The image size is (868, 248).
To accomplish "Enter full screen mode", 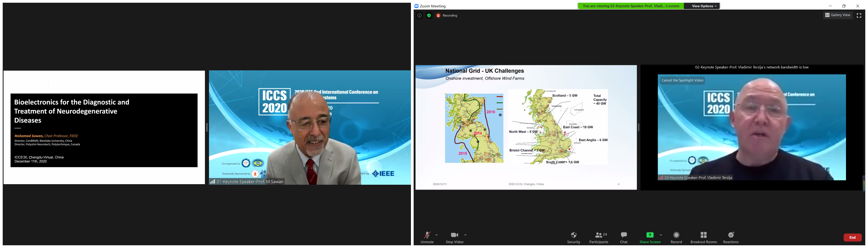I will (859, 15).
